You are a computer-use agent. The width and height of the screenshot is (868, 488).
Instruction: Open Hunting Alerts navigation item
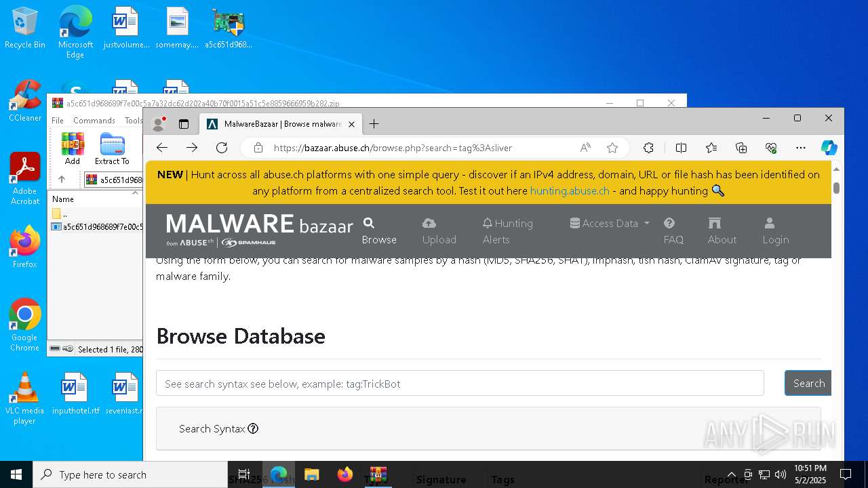[x=507, y=231]
